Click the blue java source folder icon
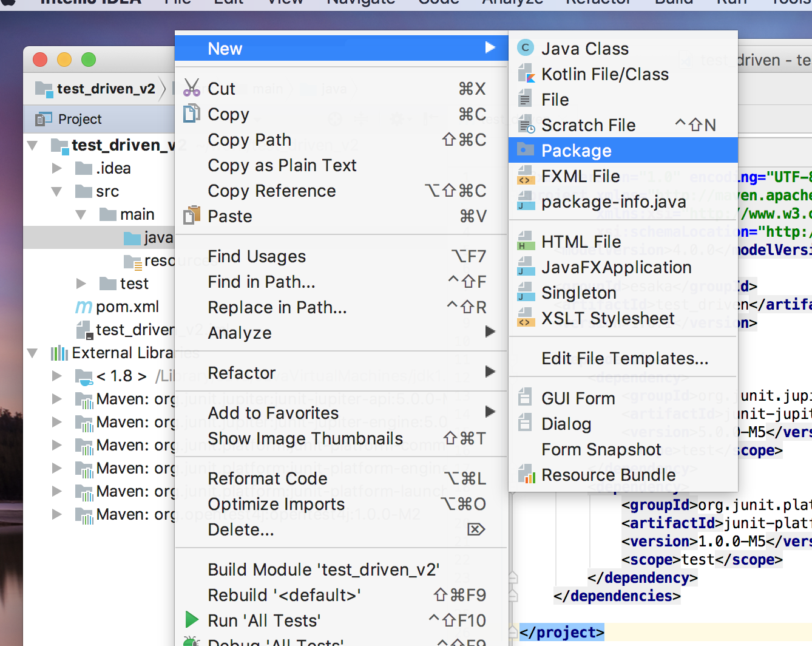The height and width of the screenshot is (646, 812). [x=132, y=237]
